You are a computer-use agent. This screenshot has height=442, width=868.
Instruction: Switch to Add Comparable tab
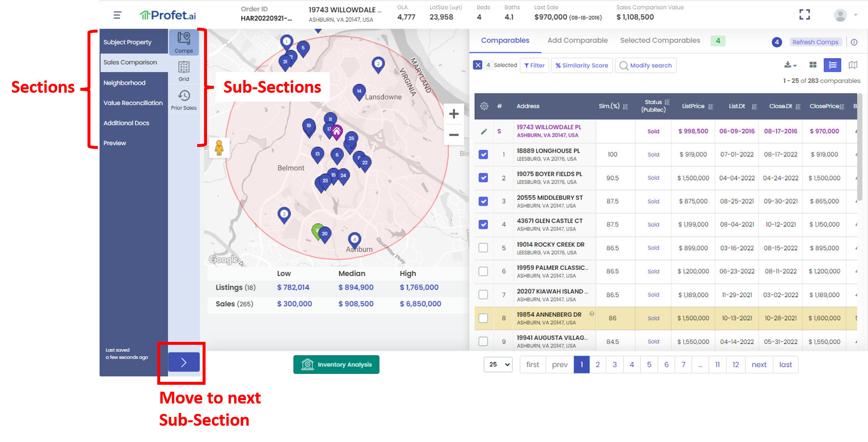pos(577,40)
